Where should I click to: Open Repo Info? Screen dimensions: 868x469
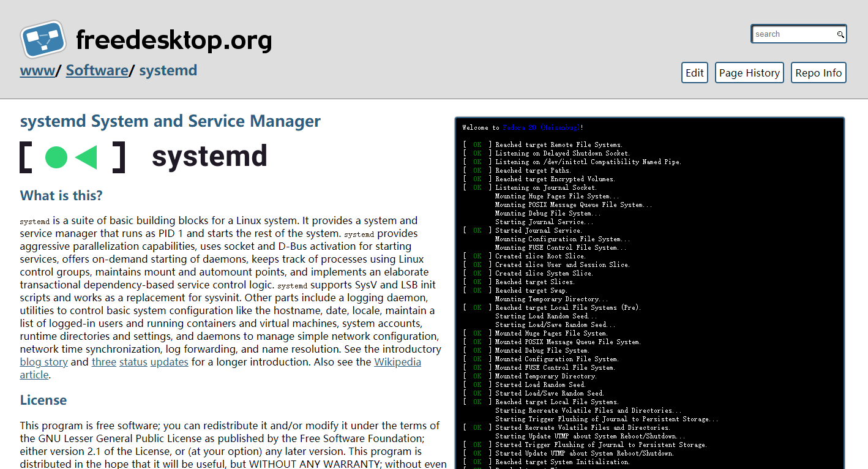818,72
